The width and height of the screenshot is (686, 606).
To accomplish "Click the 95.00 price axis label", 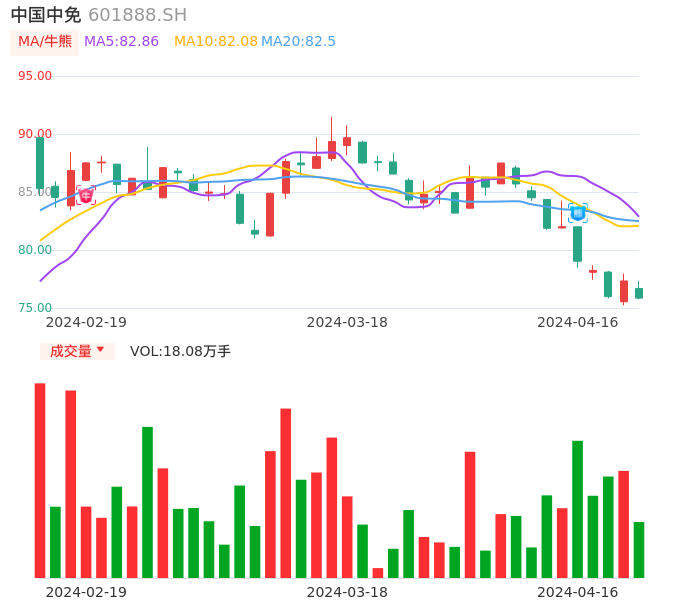I will pos(35,76).
